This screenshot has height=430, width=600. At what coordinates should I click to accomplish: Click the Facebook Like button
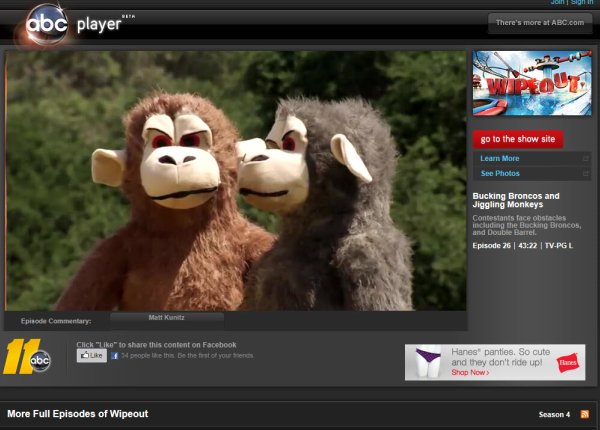click(x=91, y=355)
